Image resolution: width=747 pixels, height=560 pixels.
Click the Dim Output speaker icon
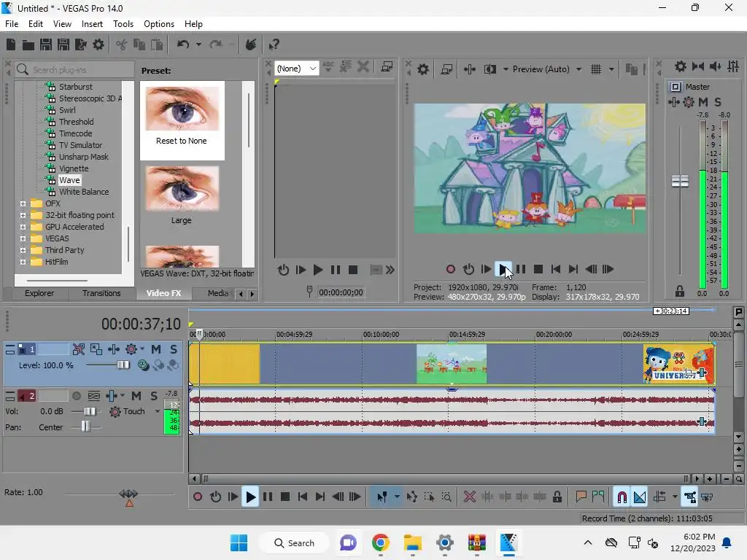click(x=716, y=66)
